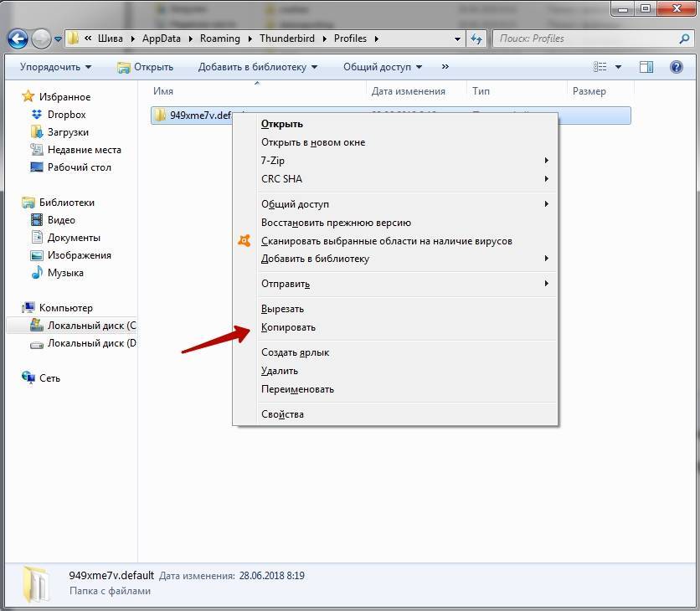Choose Переименовать in the context menu
This screenshot has height=611, width=700.
(x=297, y=389)
